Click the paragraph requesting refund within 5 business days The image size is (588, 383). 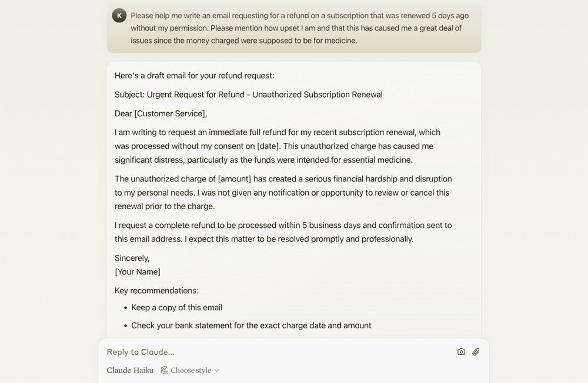coord(283,232)
